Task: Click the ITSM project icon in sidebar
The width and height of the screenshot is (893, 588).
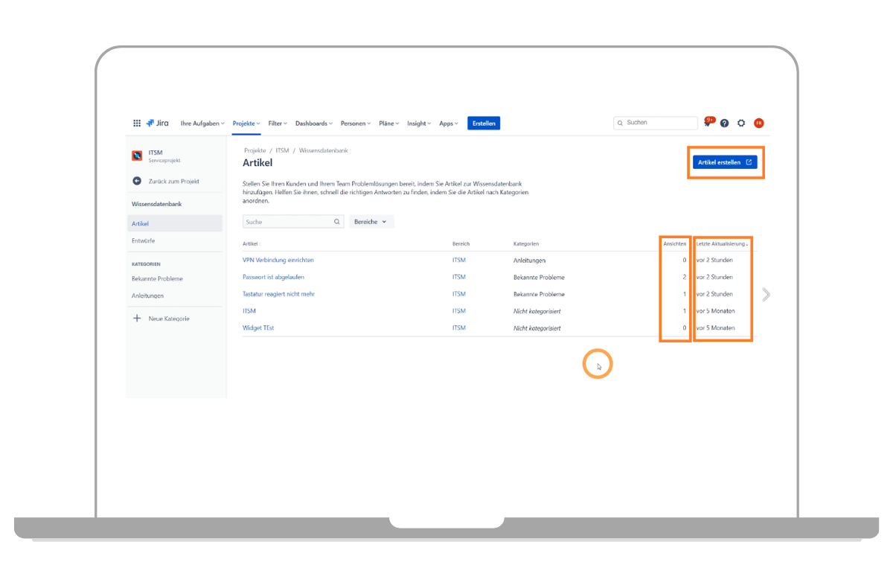Action: [137, 156]
